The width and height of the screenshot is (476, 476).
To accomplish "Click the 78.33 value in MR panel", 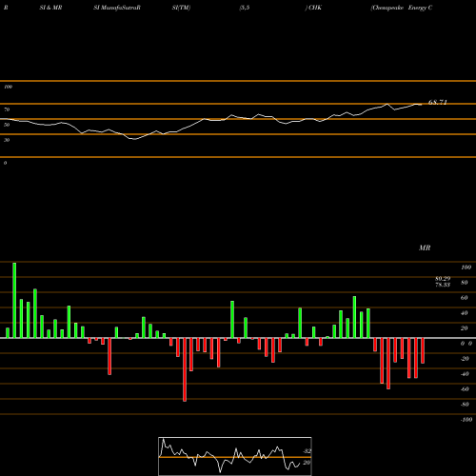I will pos(443,285).
